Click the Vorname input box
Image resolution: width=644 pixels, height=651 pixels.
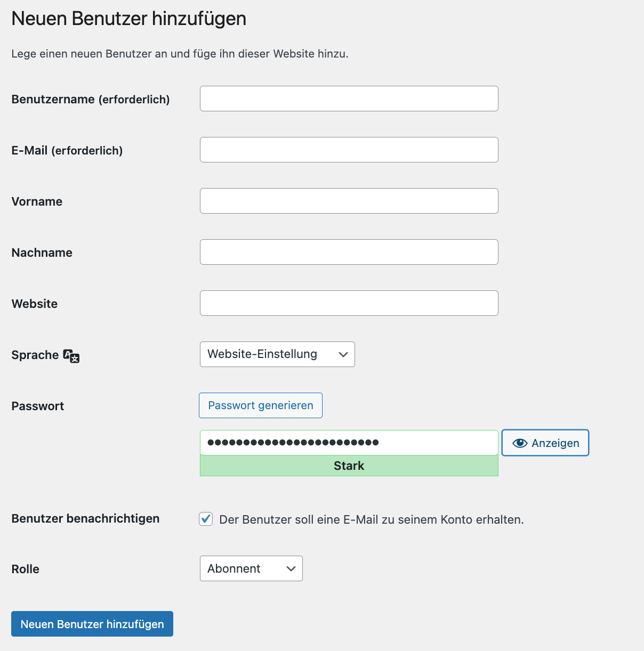349,201
